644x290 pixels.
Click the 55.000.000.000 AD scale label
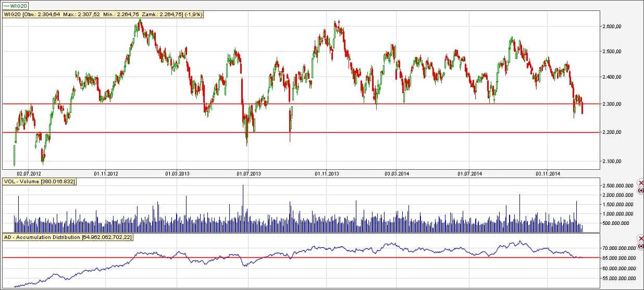615,280
